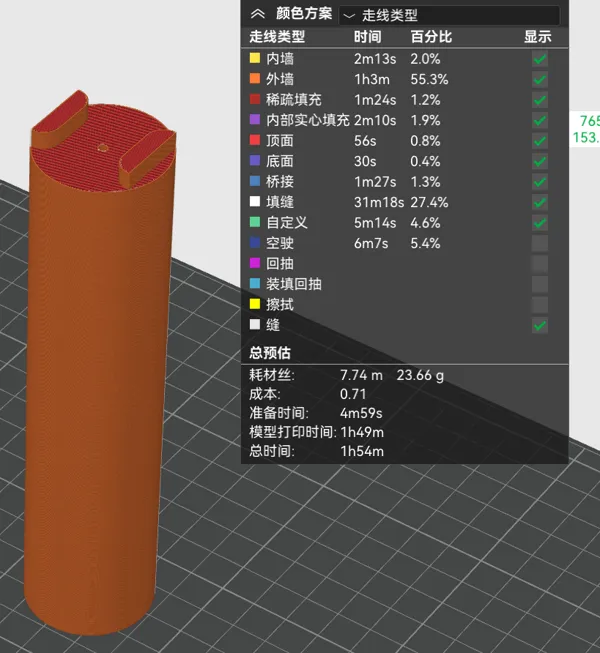The height and width of the screenshot is (653, 600).
Task: Enable display of 空驶 travel moves
Action: click(x=540, y=243)
